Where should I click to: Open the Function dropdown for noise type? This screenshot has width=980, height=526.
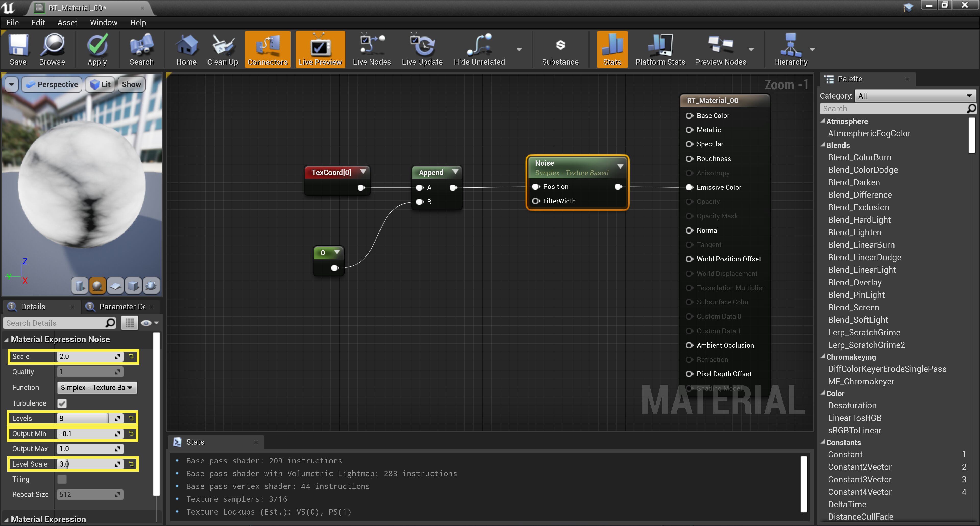coord(97,388)
